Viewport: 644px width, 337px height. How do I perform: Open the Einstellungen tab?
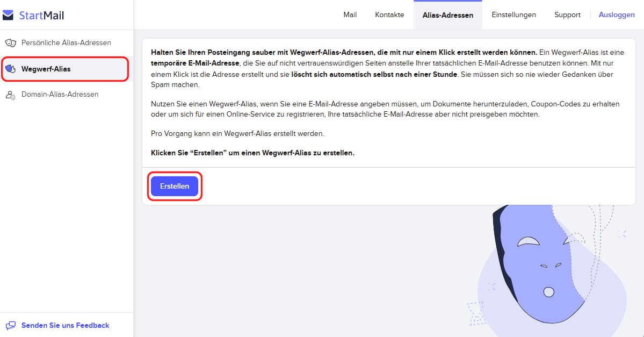click(x=514, y=15)
